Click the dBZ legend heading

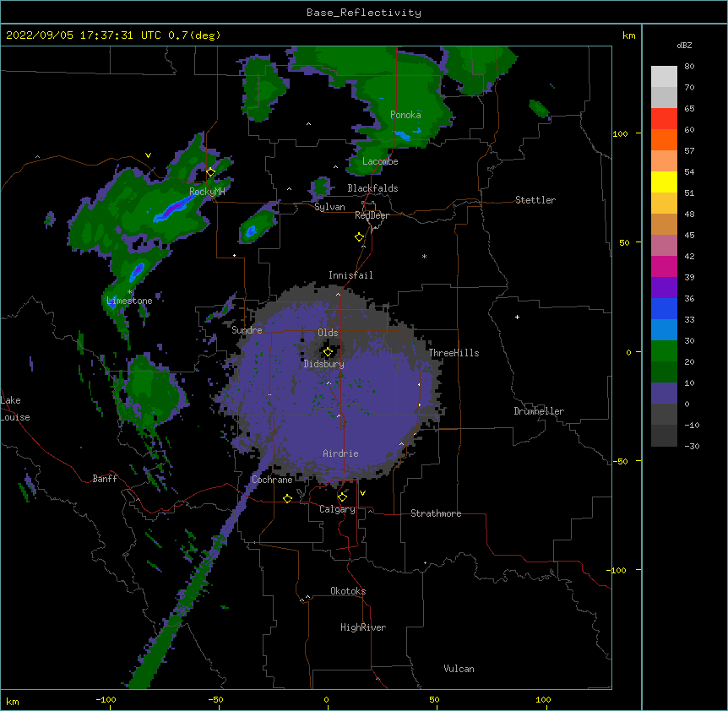tap(684, 45)
